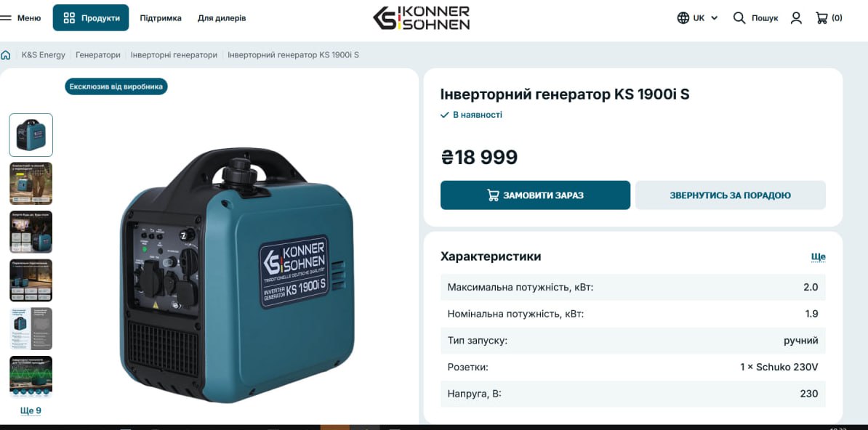Click the main generator product image
This screenshot has width=868, height=430.
[x=237, y=275]
